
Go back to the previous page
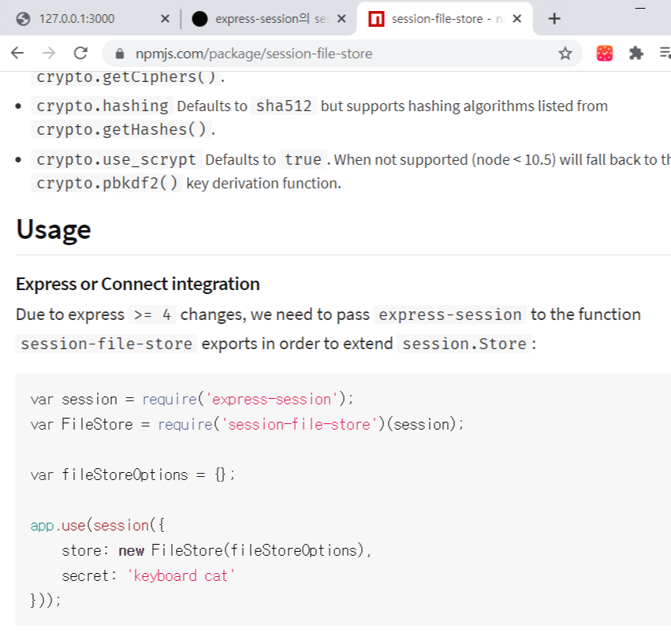tap(17, 54)
